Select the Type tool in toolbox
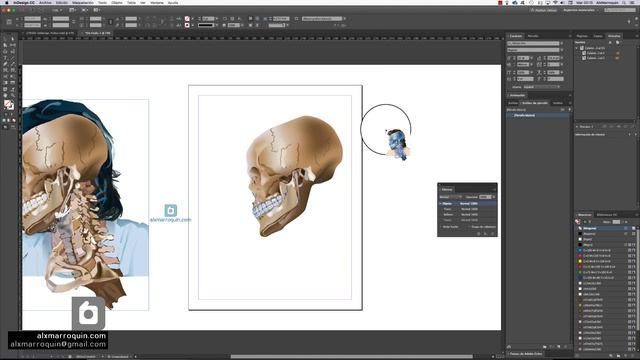This screenshot has width=640, height=360. point(5,58)
